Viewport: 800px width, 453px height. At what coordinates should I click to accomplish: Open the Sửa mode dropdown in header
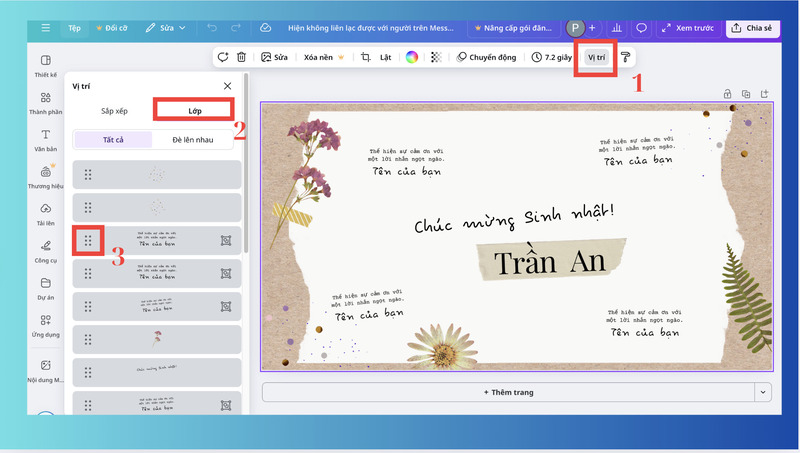point(165,28)
